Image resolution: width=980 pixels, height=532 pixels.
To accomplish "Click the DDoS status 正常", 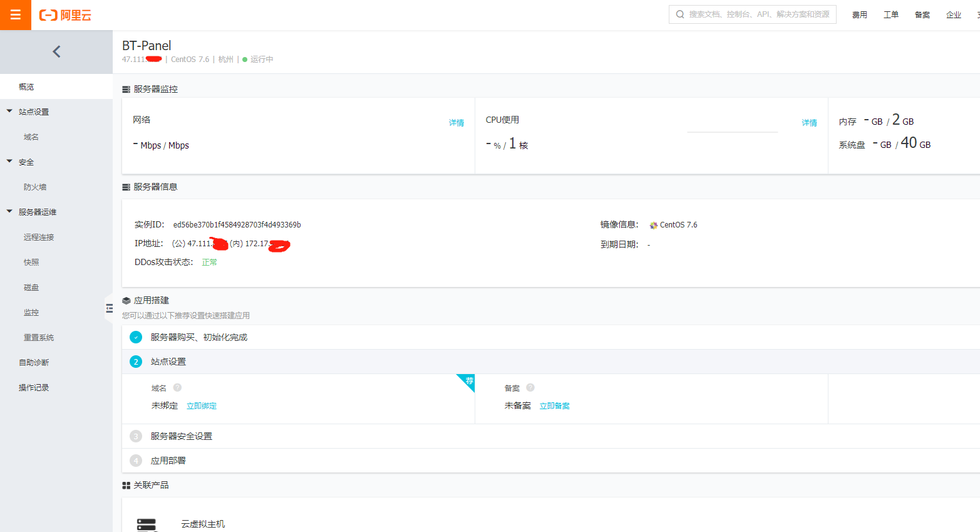I will pos(210,263).
